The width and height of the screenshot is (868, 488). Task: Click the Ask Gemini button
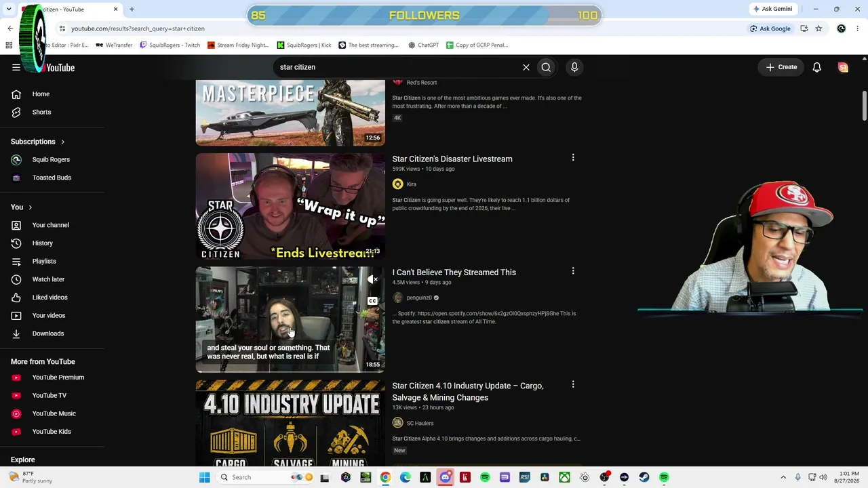[x=772, y=9]
